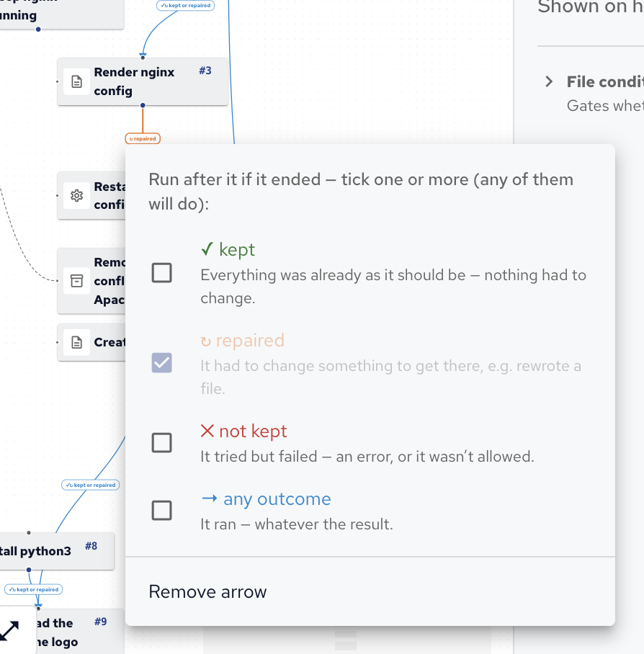Viewport: 644px width, 654px height.
Task: Click the green 'kept' label text
Action: pos(228,249)
